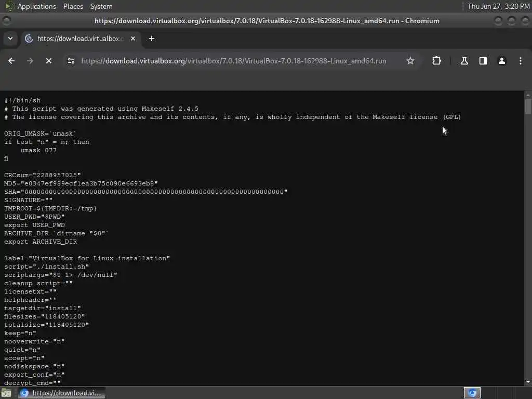
Task: Click the SIGNATURE="" line
Action: pyautogui.click(x=28, y=200)
